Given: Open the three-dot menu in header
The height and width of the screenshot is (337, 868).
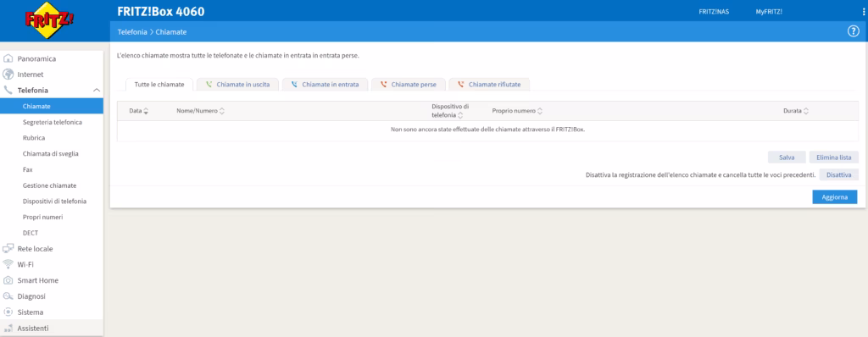Looking at the screenshot, I should click(864, 12).
